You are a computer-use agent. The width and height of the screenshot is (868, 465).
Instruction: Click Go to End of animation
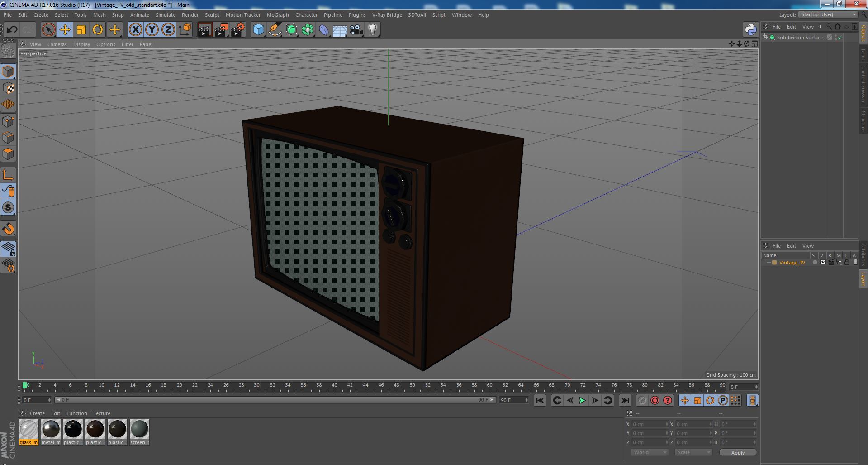(625, 400)
